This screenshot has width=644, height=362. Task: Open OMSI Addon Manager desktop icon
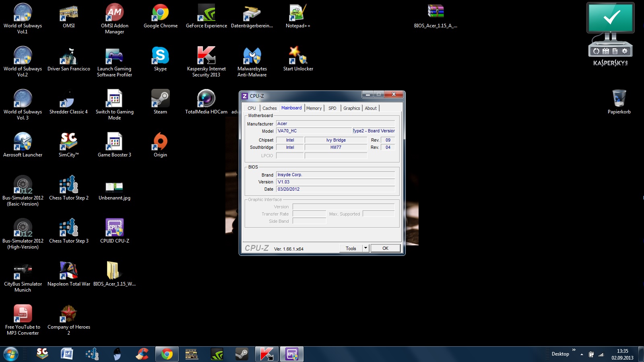click(x=115, y=18)
